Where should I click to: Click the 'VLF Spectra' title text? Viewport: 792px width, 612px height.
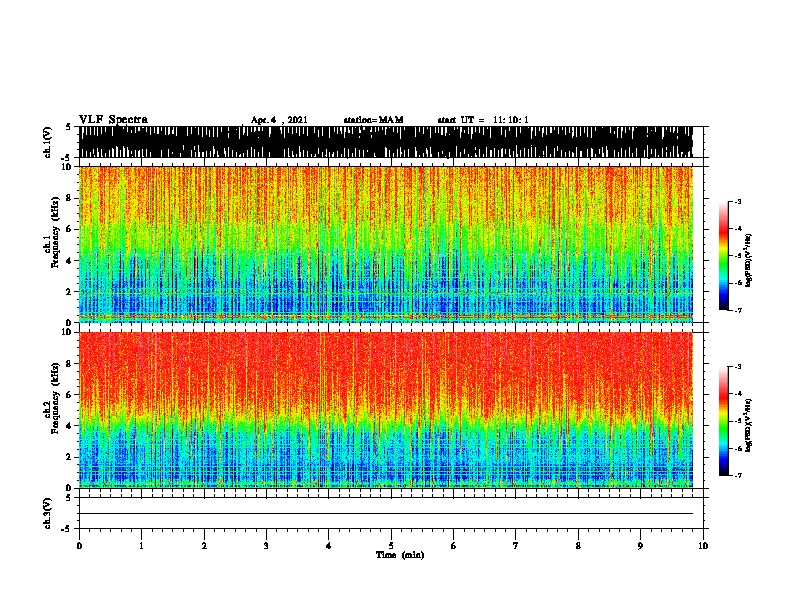coord(113,120)
